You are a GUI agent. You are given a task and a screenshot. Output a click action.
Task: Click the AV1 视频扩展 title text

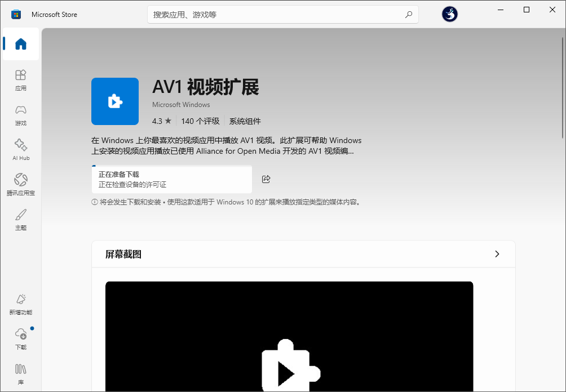click(205, 87)
